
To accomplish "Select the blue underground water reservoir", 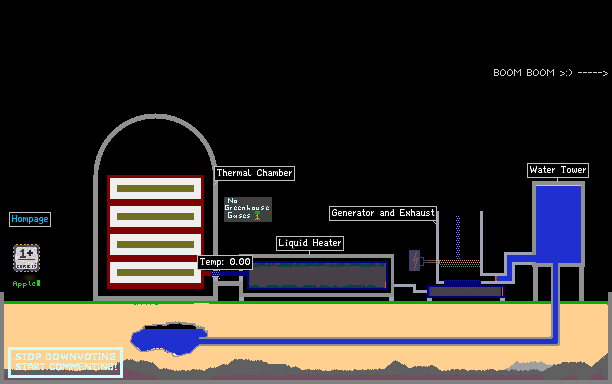I will [x=169, y=339].
